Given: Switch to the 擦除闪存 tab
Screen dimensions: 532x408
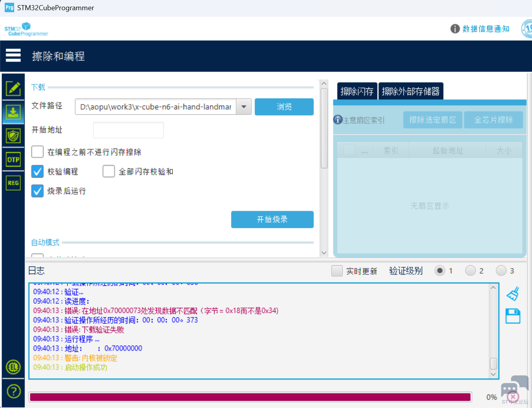Looking at the screenshot, I should tap(357, 91).
